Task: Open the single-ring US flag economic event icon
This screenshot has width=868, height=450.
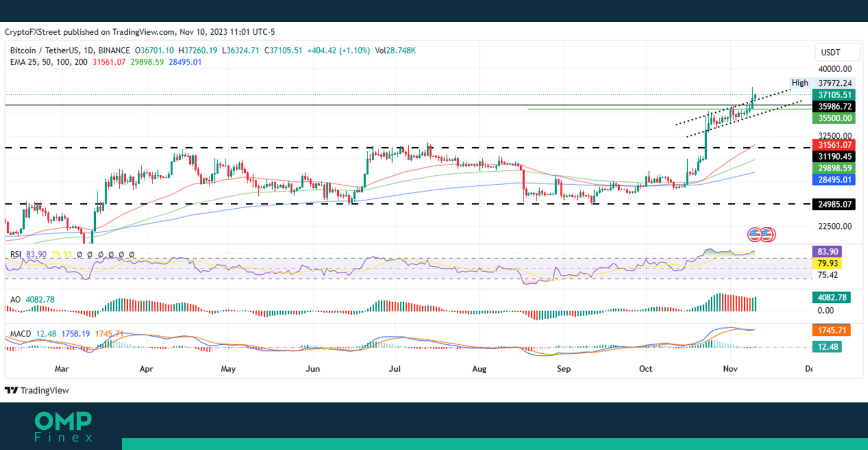Action: [x=755, y=235]
